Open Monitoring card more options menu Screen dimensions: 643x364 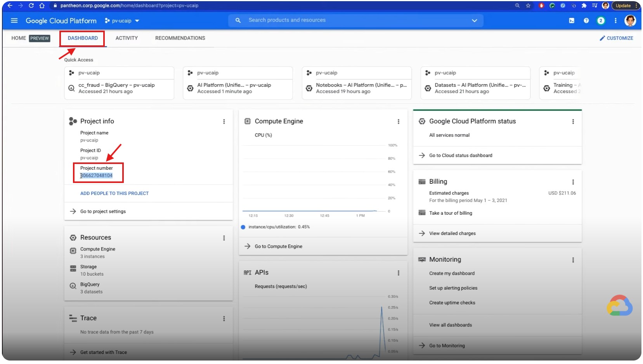coord(573,260)
